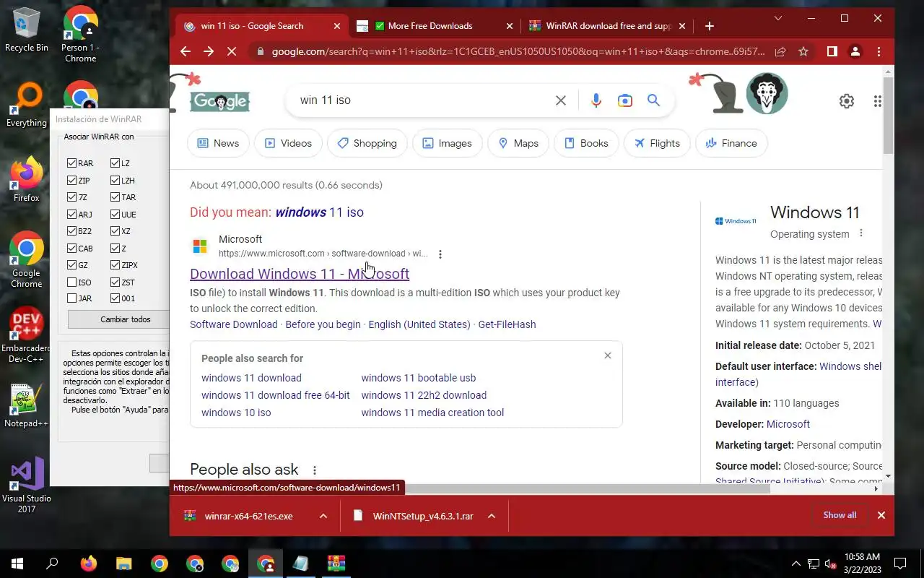Select the Images search filter

[447, 143]
